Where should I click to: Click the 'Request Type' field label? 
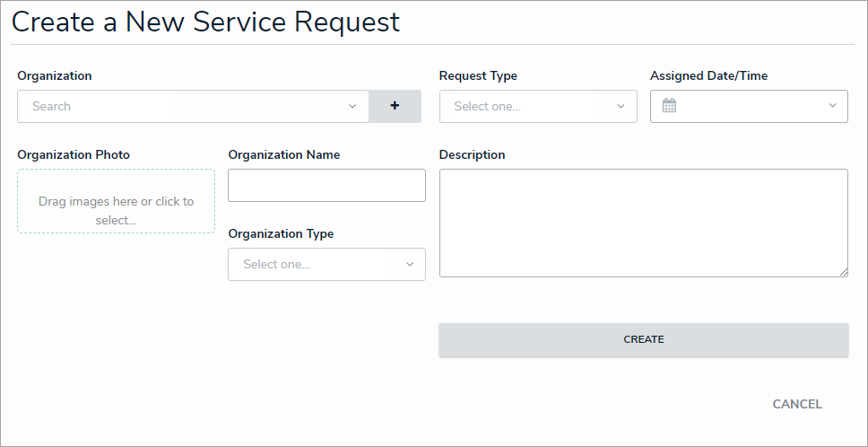click(x=478, y=75)
